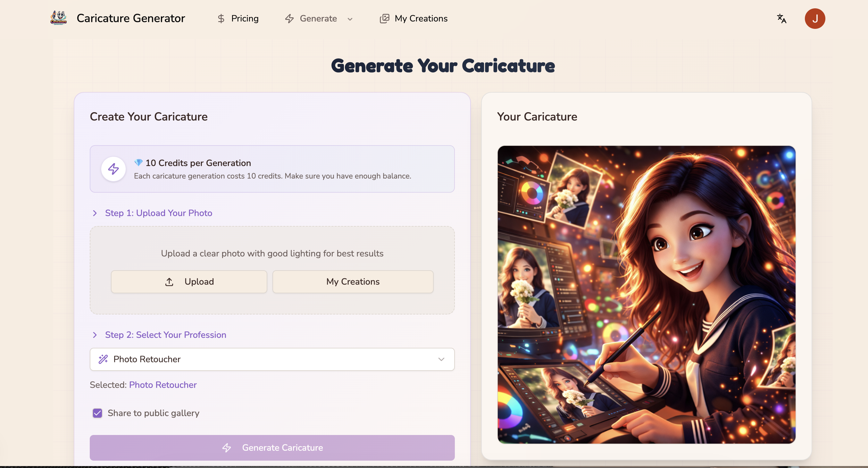Viewport: 868px width, 468px height.
Task: Go to My Creations in the top navigation
Action: tap(421, 19)
